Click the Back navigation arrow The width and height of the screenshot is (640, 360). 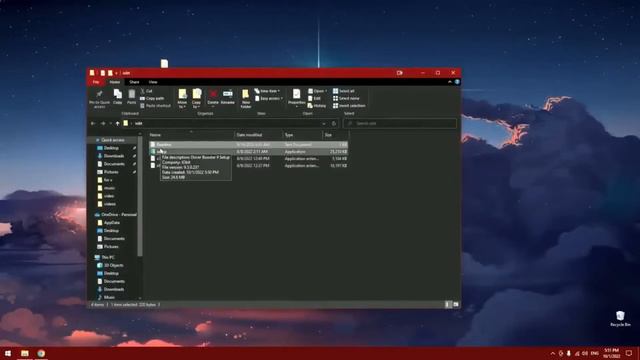93,123
